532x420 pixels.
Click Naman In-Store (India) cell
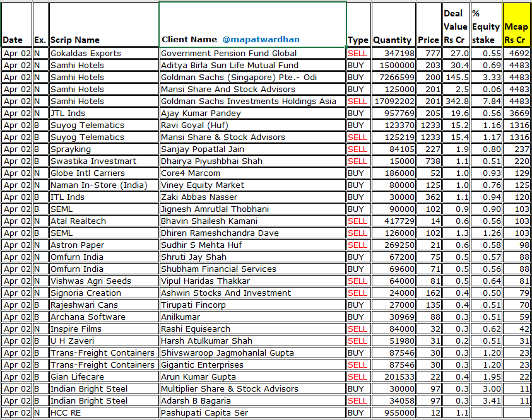pyautogui.click(x=104, y=185)
